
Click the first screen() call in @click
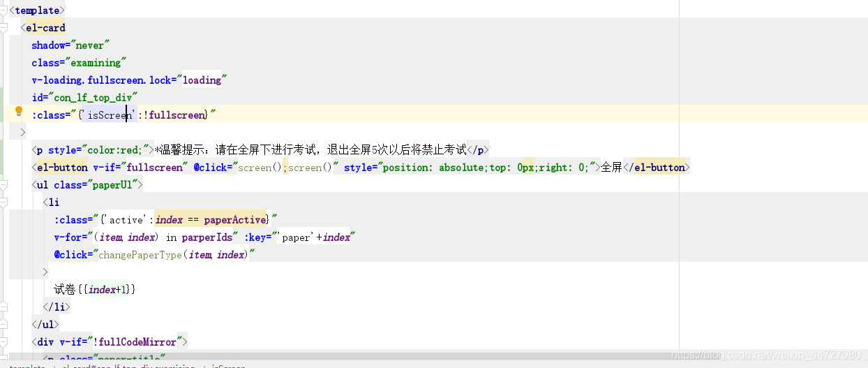pos(260,168)
